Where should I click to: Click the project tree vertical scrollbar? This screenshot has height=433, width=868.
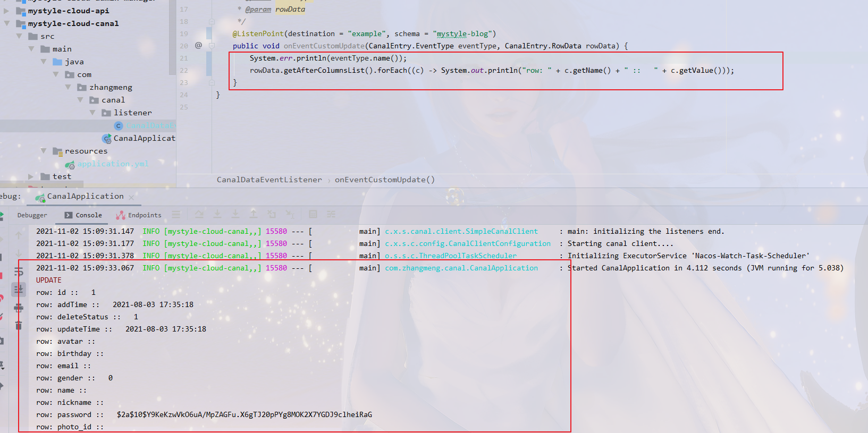tap(172, 37)
